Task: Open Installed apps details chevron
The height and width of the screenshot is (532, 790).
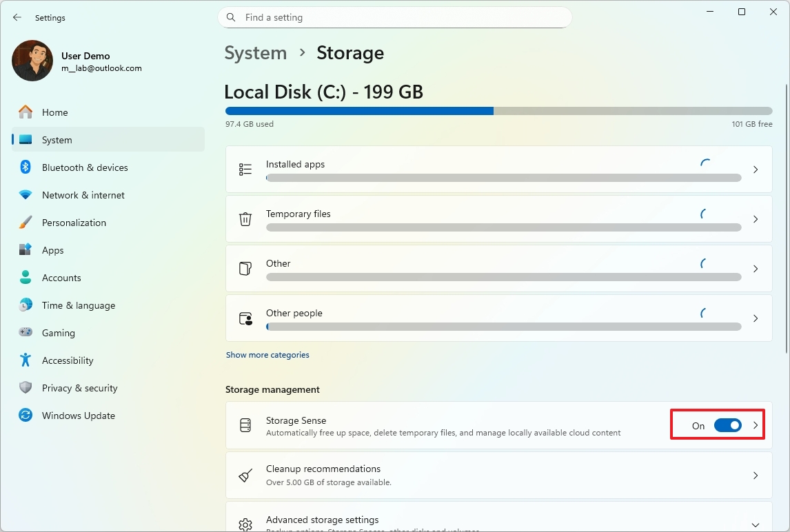Action: [x=756, y=170]
